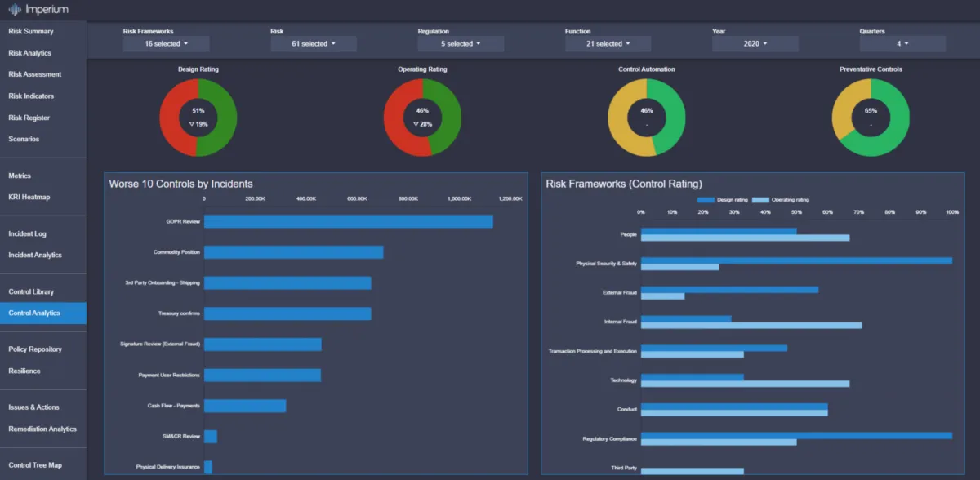Change the Year 2020 dropdown
980x480 pixels.
pos(755,44)
